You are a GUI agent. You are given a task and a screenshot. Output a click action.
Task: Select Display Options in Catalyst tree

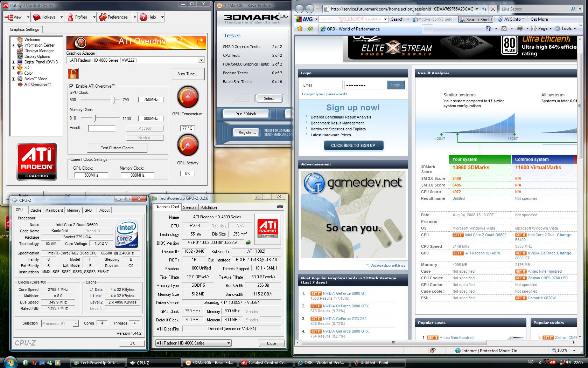(37, 56)
